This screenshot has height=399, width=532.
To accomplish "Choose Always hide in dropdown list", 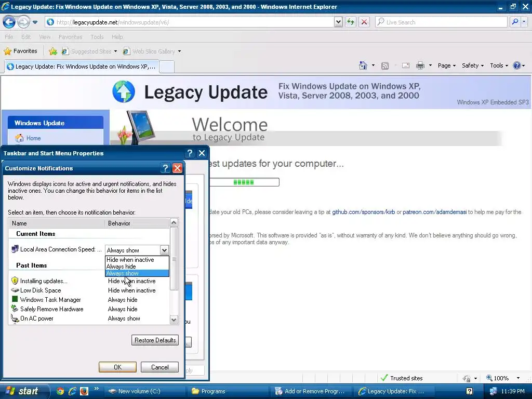I will (x=137, y=267).
